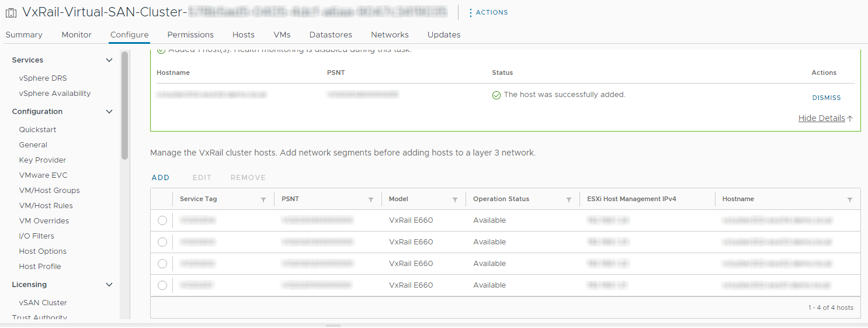Screen dimensions: 868x328
Task: Click Hide Details link
Action: (x=822, y=118)
